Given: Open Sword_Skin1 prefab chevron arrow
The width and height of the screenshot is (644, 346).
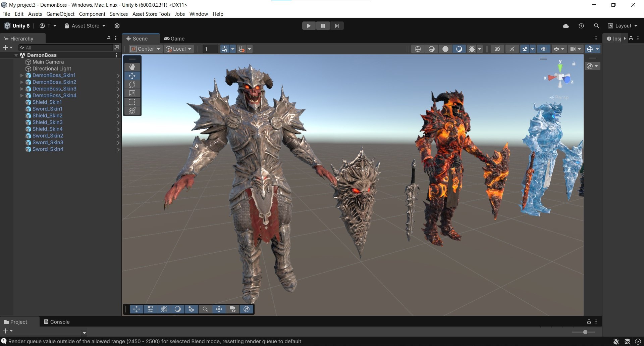Looking at the screenshot, I should [118, 109].
